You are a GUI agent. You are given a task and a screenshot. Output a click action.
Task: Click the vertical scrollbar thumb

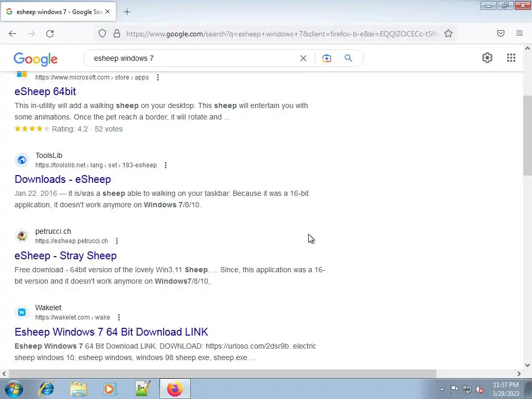(x=528, y=136)
